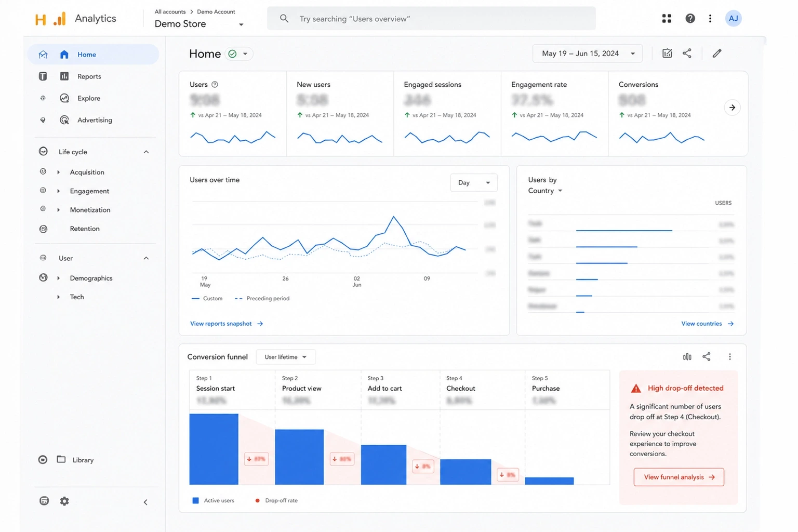
Task: Collapse the User section chevron
Action: coord(146,258)
